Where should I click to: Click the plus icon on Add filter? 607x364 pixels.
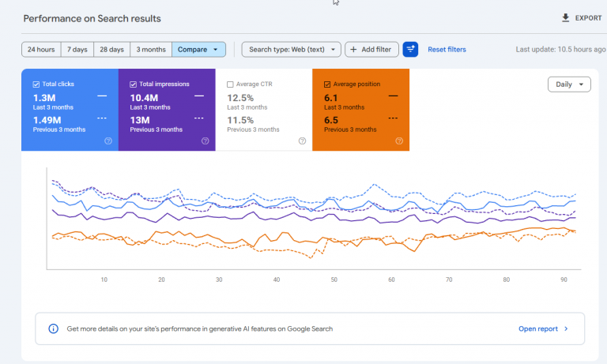point(353,50)
